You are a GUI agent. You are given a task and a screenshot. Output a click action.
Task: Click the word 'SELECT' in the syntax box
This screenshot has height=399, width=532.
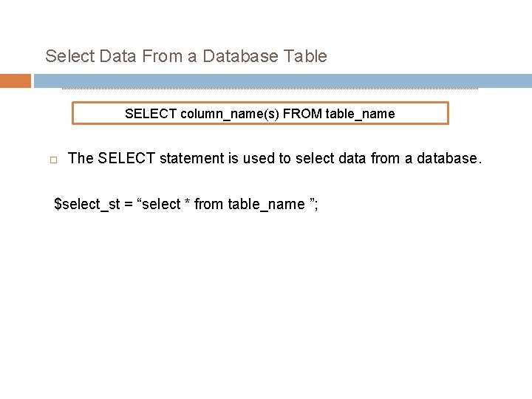click(151, 114)
